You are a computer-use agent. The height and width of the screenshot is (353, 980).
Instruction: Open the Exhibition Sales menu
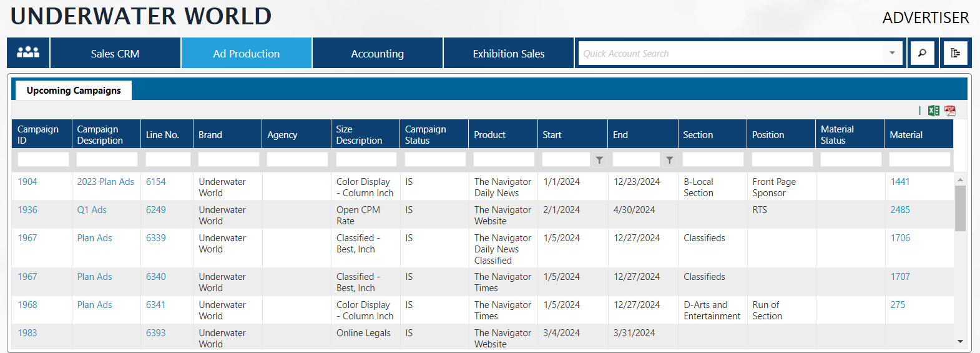click(x=508, y=54)
